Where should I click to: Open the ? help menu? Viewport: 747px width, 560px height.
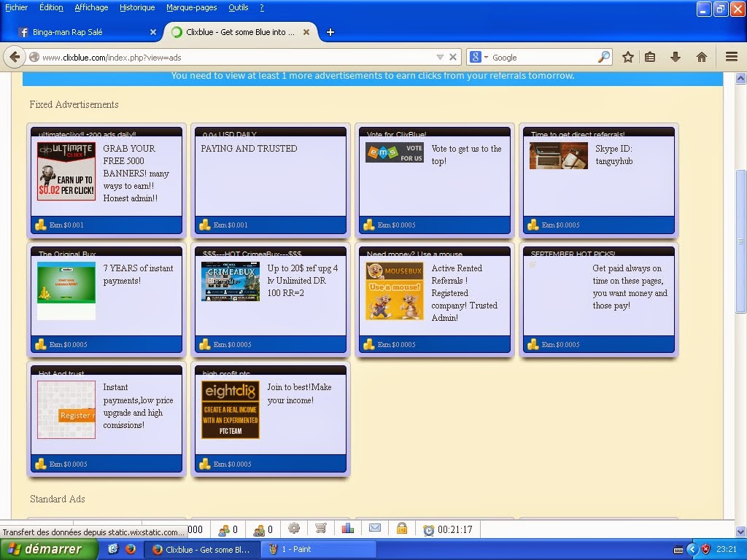click(x=262, y=7)
